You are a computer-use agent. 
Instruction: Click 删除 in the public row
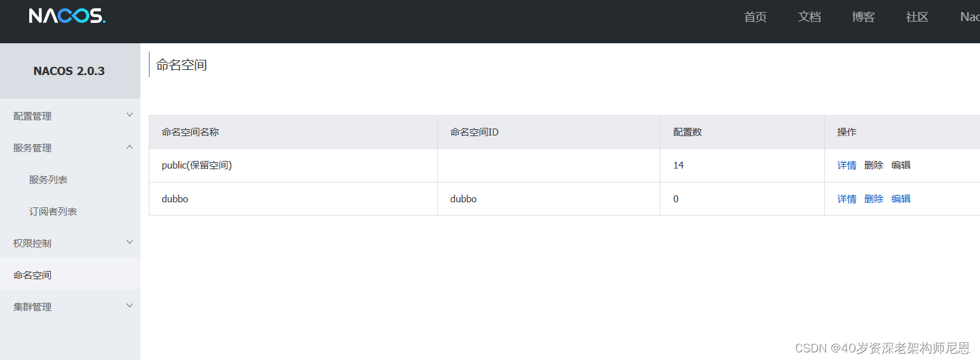(x=874, y=165)
